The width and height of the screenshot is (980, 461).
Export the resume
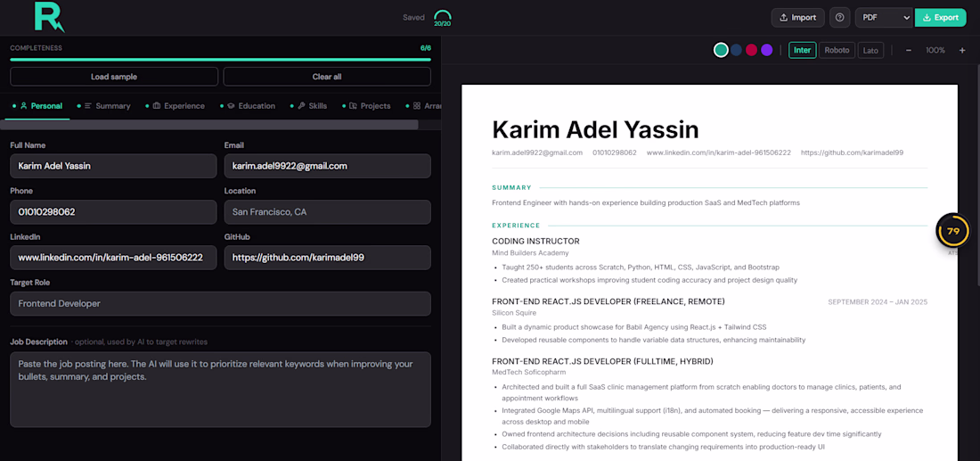(x=941, y=18)
